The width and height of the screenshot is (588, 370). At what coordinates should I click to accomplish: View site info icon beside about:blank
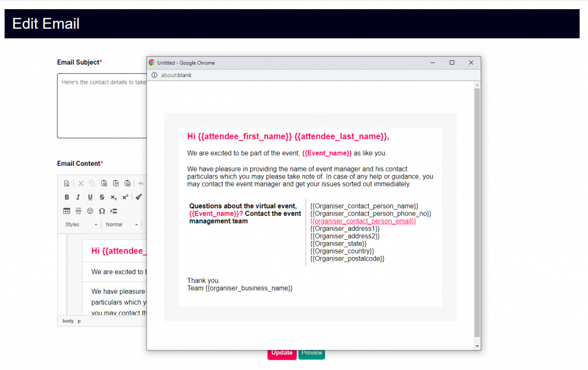coord(154,75)
